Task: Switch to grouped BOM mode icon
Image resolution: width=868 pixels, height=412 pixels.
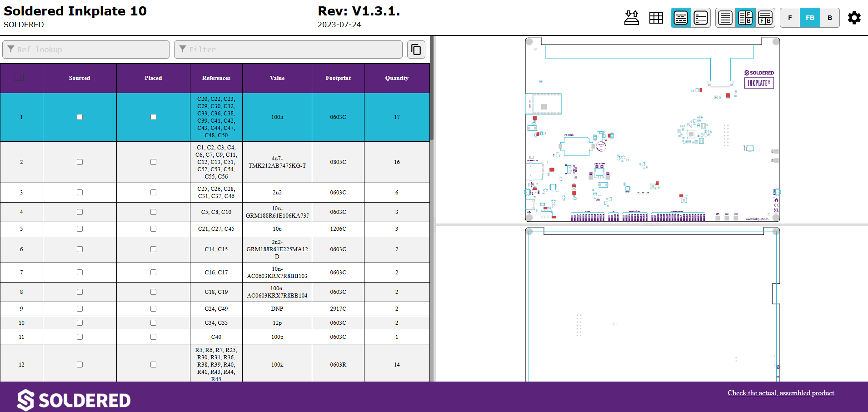Action: tap(681, 18)
